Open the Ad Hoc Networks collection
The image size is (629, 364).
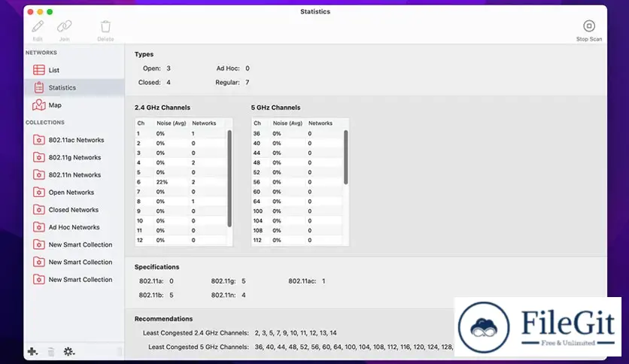click(74, 227)
